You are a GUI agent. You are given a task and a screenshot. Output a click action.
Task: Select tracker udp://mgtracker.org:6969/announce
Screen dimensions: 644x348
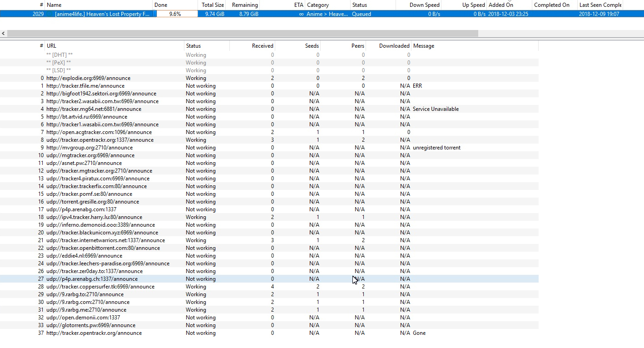(x=269, y=155)
